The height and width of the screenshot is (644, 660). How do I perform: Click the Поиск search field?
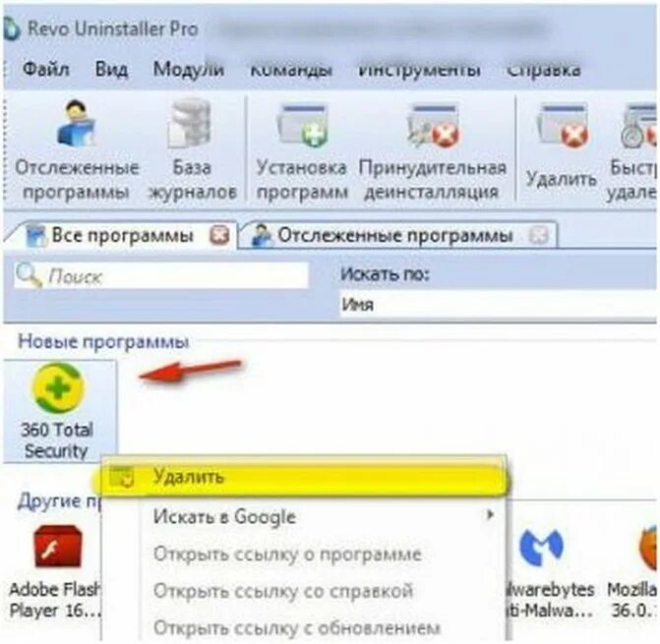161,276
